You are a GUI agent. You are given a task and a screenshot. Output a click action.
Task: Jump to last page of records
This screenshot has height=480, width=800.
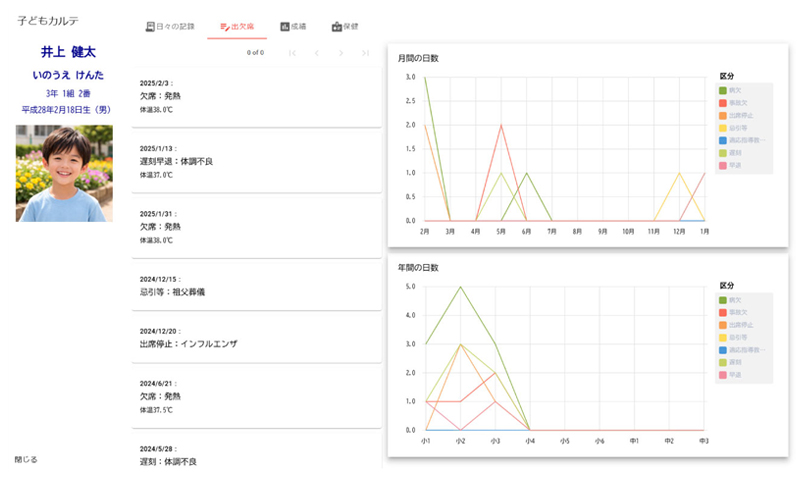point(366,52)
